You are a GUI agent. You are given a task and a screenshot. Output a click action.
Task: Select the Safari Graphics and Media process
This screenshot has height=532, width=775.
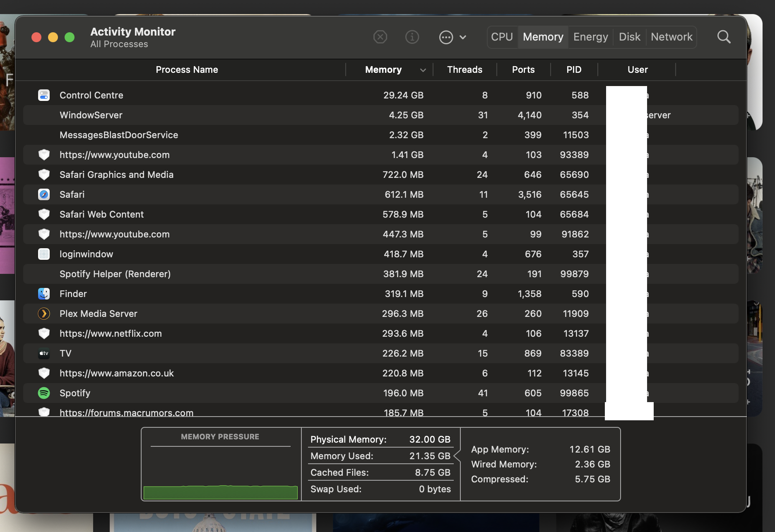116,175
